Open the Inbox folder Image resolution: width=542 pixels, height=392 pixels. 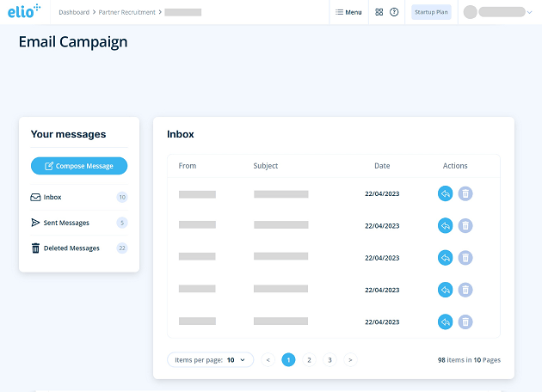[52, 197]
